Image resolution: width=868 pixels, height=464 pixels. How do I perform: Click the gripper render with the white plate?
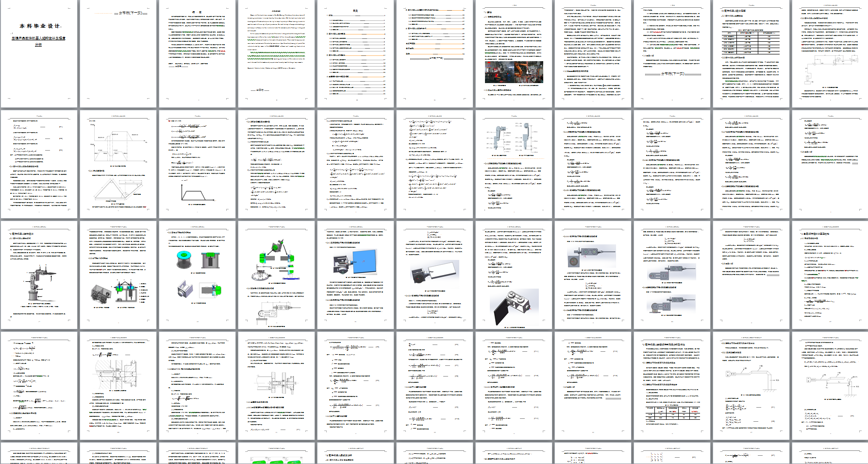tap(434, 275)
